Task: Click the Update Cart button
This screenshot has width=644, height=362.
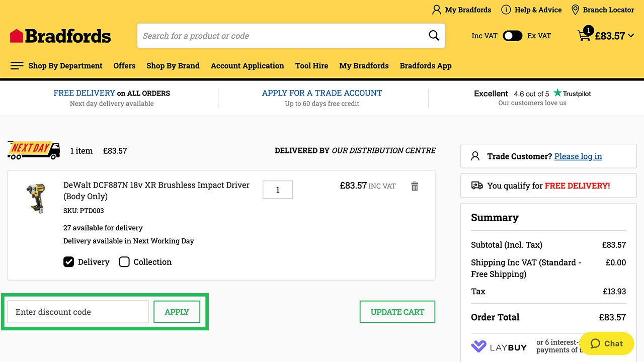Action: tap(397, 312)
